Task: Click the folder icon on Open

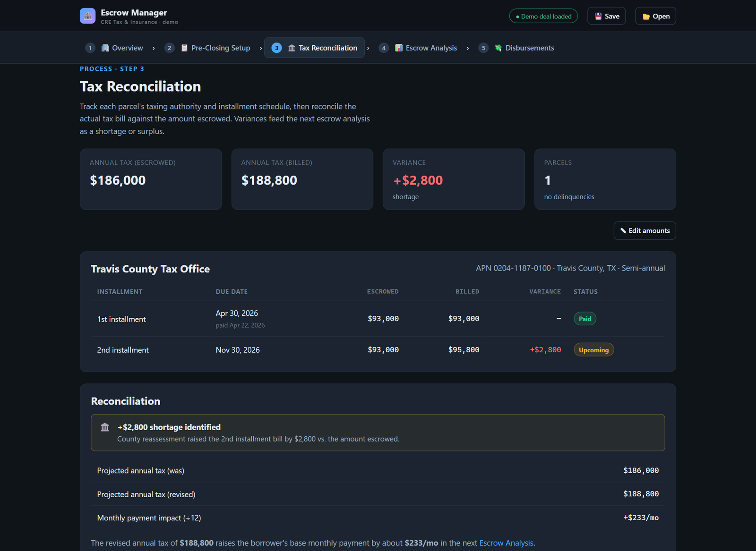Action: coord(646,17)
